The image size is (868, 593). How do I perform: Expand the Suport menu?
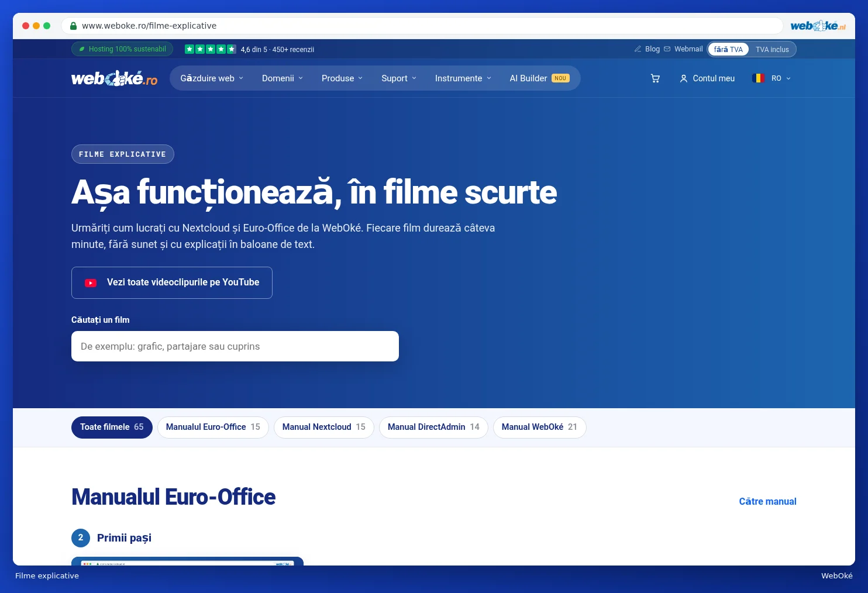point(399,78)
